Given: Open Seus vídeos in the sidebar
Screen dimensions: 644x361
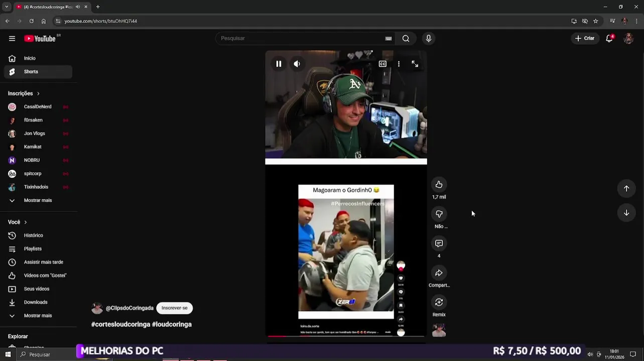Looking at the screenshot, I should (x=38, y=289).
